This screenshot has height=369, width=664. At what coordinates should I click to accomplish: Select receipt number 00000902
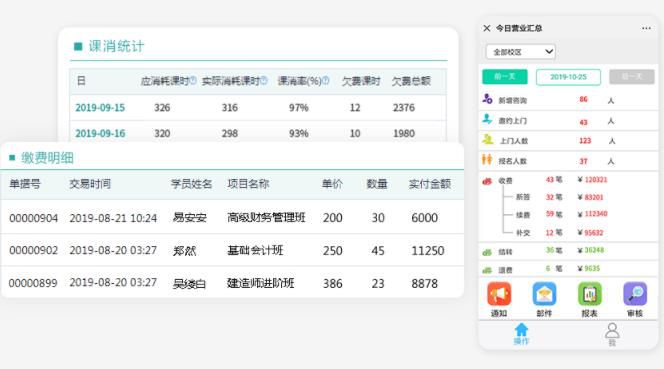tap(33, 250)
